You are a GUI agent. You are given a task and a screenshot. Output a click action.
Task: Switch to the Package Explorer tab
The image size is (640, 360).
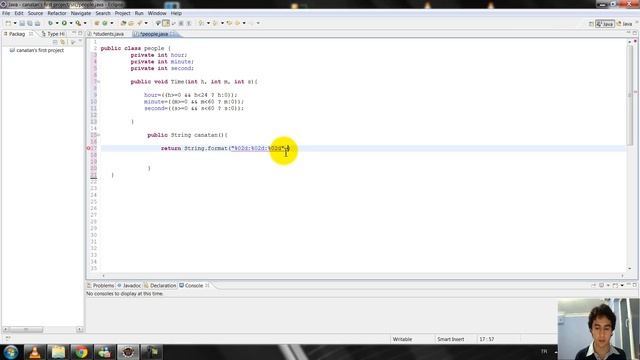[17, 34]
